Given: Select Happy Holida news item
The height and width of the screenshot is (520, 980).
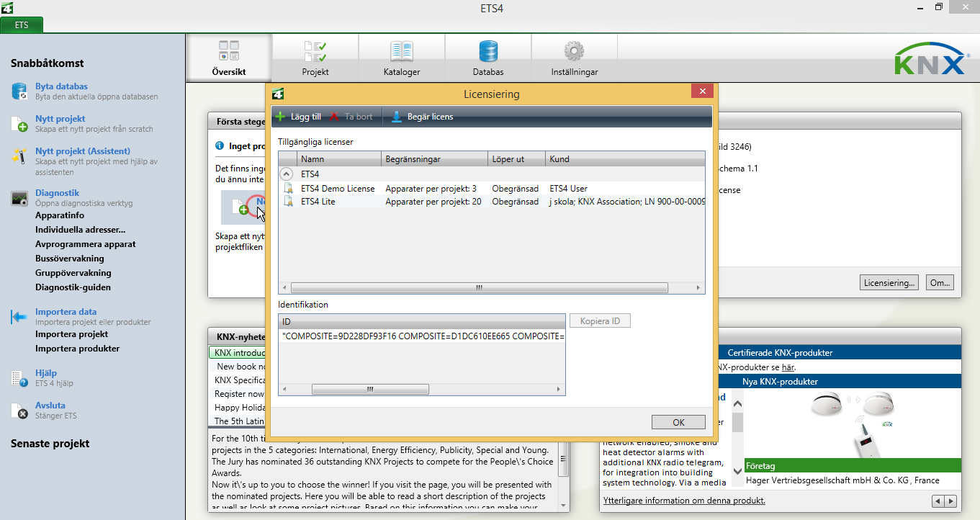Looking at the screenshot, I should tap(238, 408).
